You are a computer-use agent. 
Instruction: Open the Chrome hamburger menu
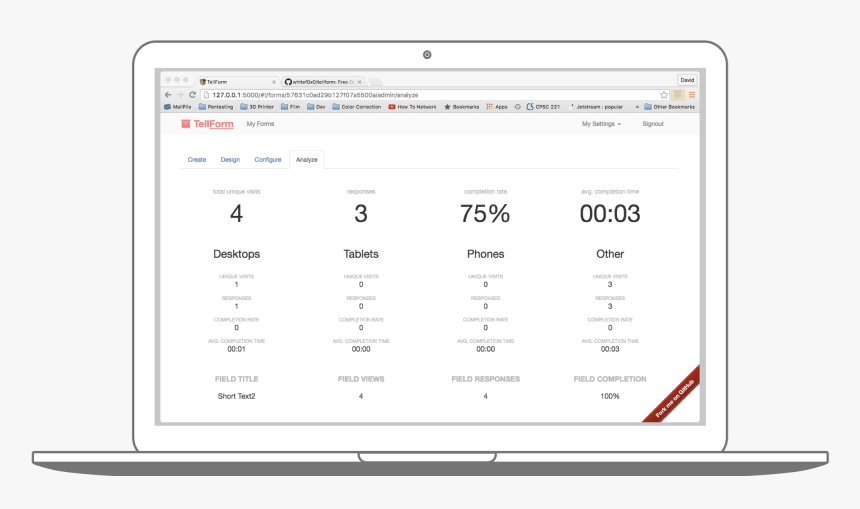(692, 94)
